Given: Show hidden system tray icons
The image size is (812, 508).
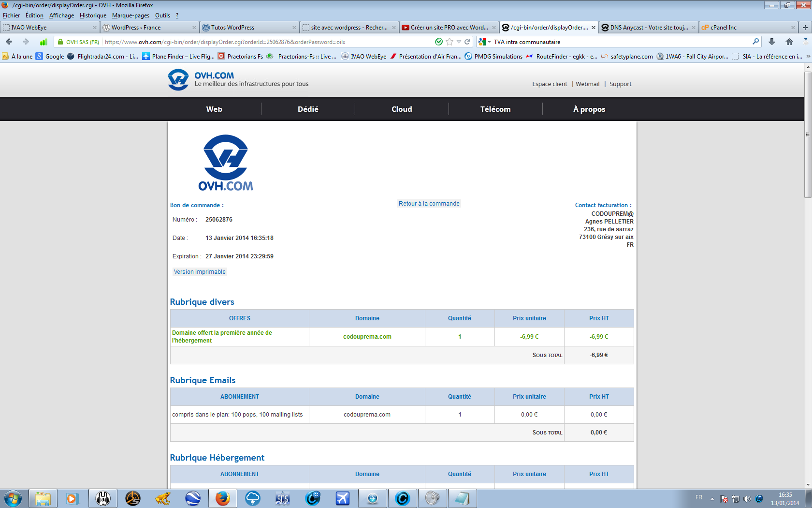Looking at the screenshot, I should (712, 498).
